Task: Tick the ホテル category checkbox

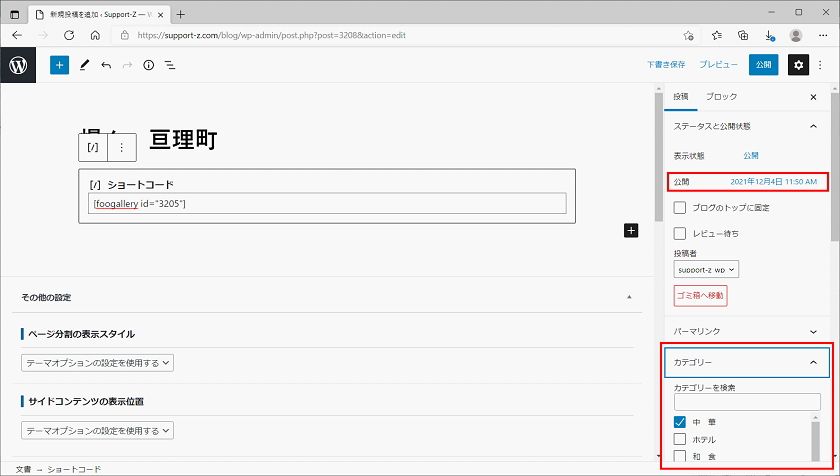Action: coord(680,439)
